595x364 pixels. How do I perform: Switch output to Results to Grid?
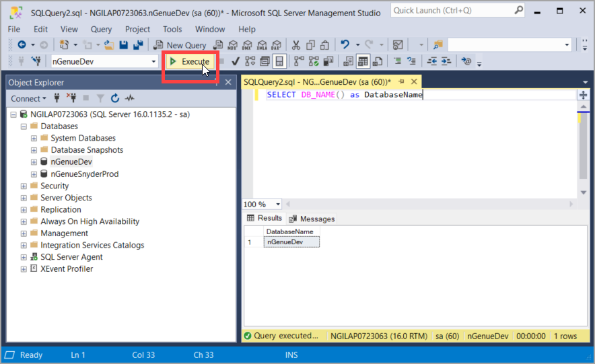click(x=363, y=61)
